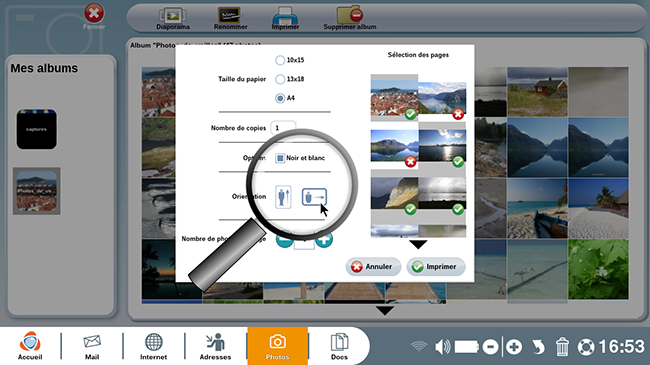The image size is (650, 365).
Task: Click the Imprimer printer icon in toolbar
Action: point(285,15)
